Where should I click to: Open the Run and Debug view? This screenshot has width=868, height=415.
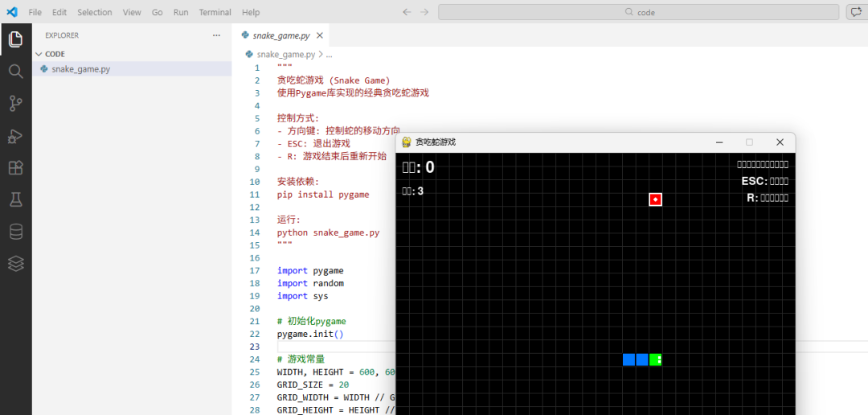(15, 136)
